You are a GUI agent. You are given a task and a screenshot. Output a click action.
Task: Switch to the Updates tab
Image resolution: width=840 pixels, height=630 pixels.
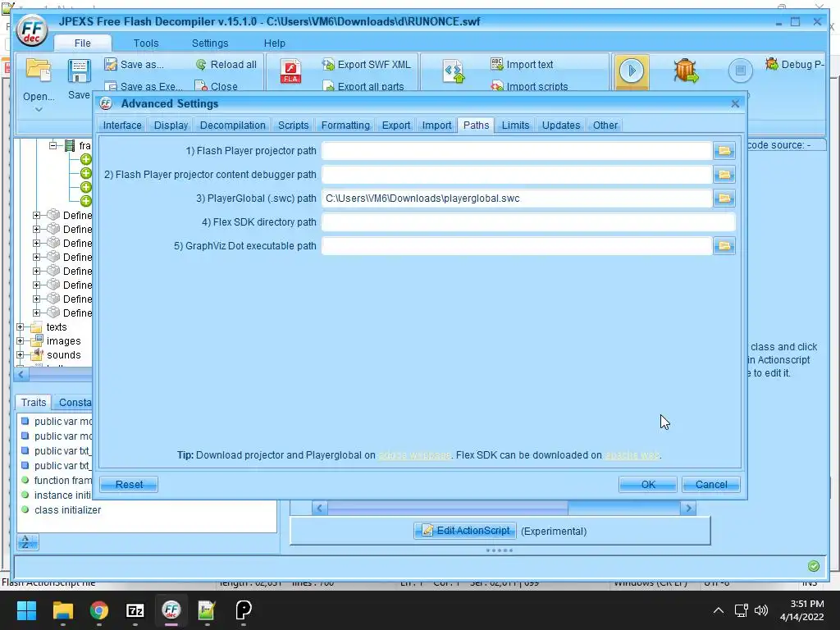pyautogui.click(x=561, y=126)
